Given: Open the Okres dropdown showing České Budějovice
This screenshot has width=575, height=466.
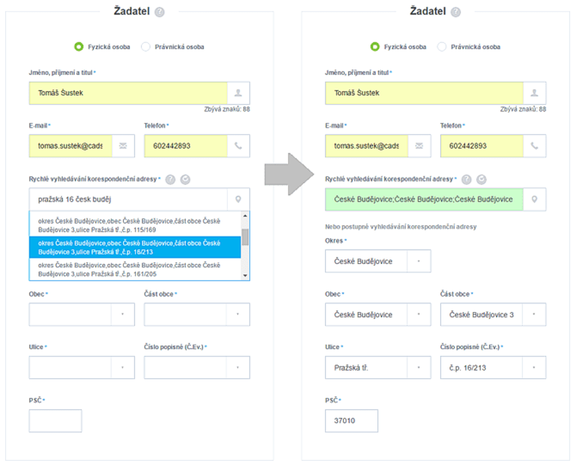Looking at the screenshot, I should tap(378, 261).
